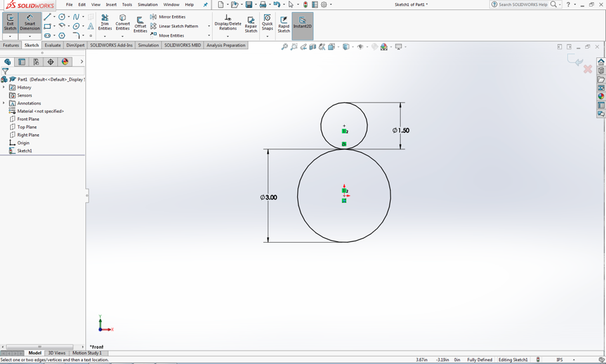Viewport: 606px width, 364px height.
Task: Click the Rebuild traffic light icon
Action: click(x=305, y=5)
